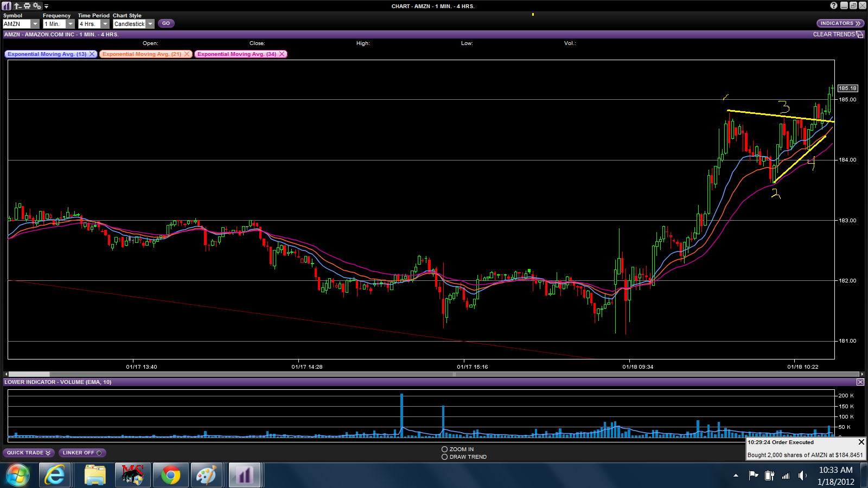Click the right arrow of chart scrollbar

click(862, 374)
